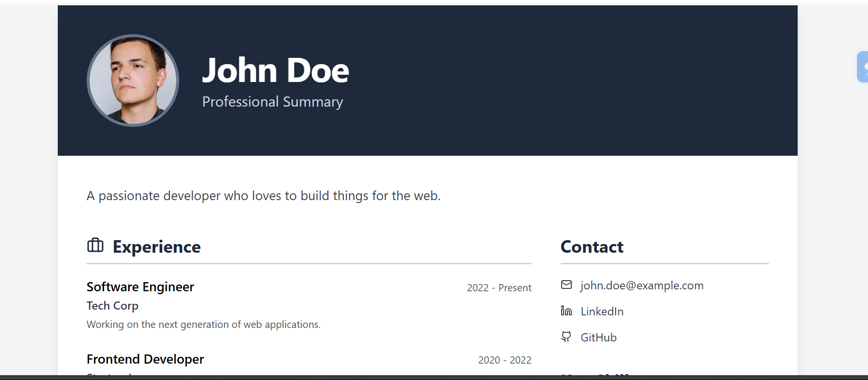Open the blue chat widget on right edge

(x=862, y=67)
